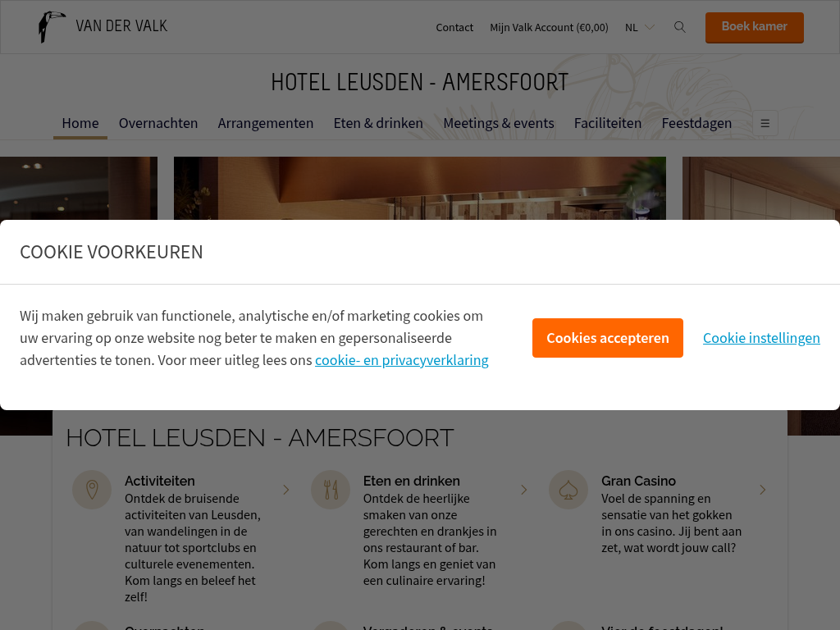Open the cookie- en privacyverklaring link

pos(401,360)
